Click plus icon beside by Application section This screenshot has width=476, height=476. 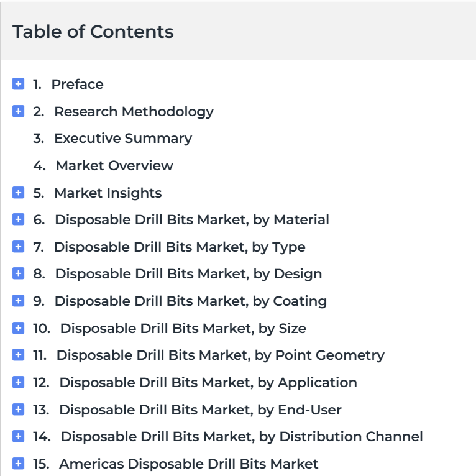click(x=18, y=382)
